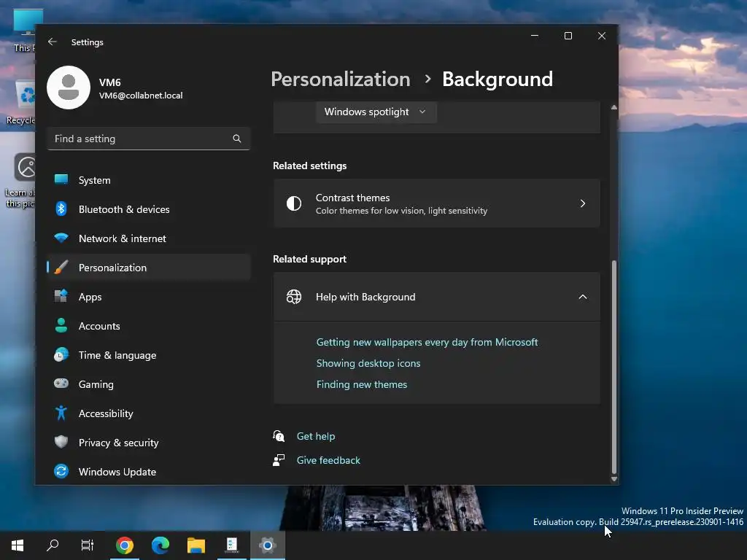747x560 pixels.
Task: Click the VM6@collabnet.local account email
Action: pos(141,96)
